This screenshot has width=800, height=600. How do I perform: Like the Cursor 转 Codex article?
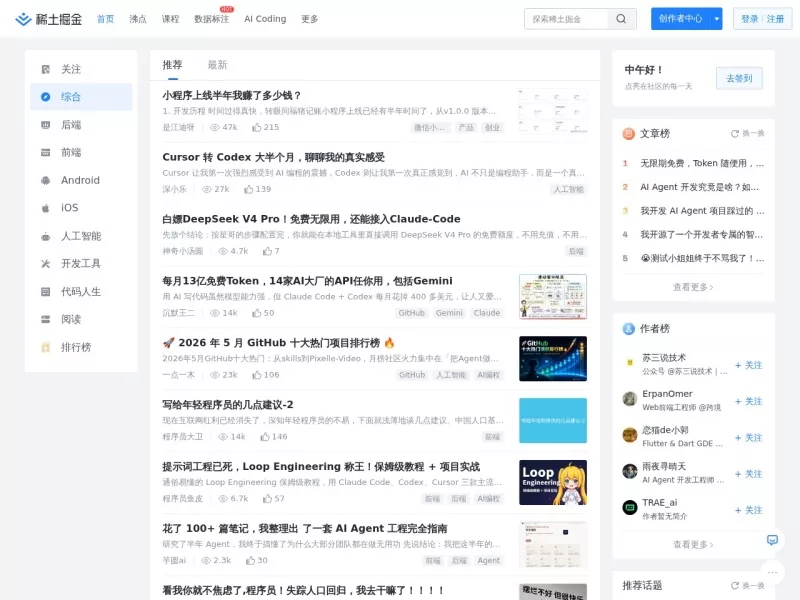coord(248,189)
